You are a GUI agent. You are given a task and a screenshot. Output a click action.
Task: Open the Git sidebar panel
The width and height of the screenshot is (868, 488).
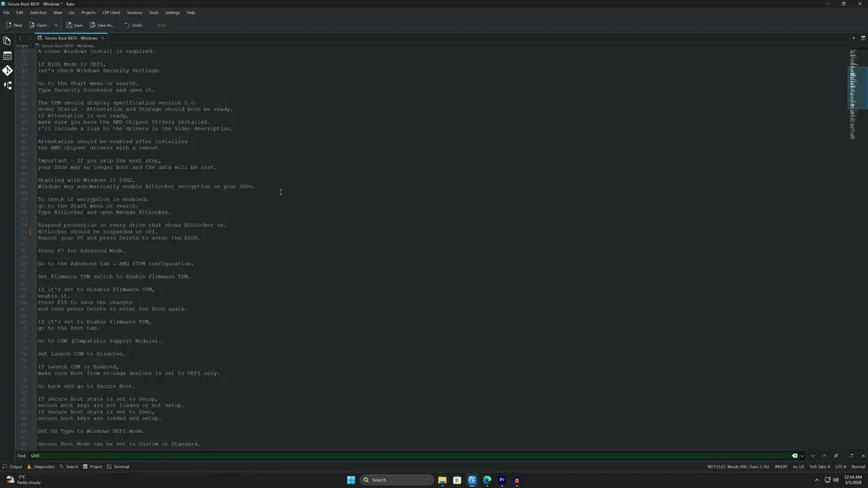[x=7, y=70]
